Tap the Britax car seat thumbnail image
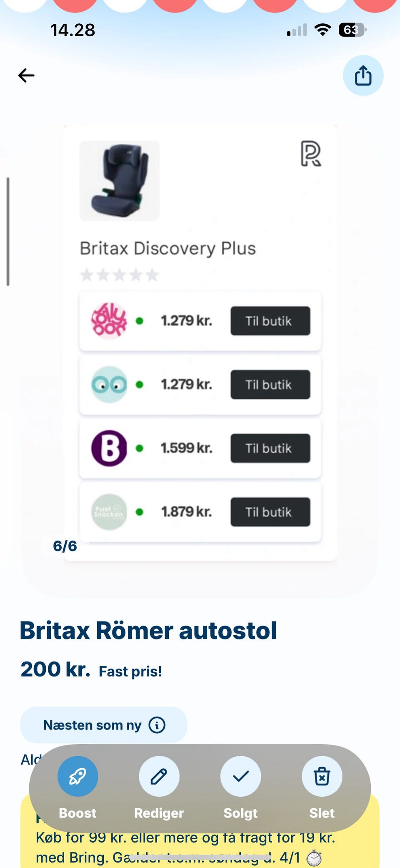This screenshot has height=868, width=400. (x=120, y=181)
